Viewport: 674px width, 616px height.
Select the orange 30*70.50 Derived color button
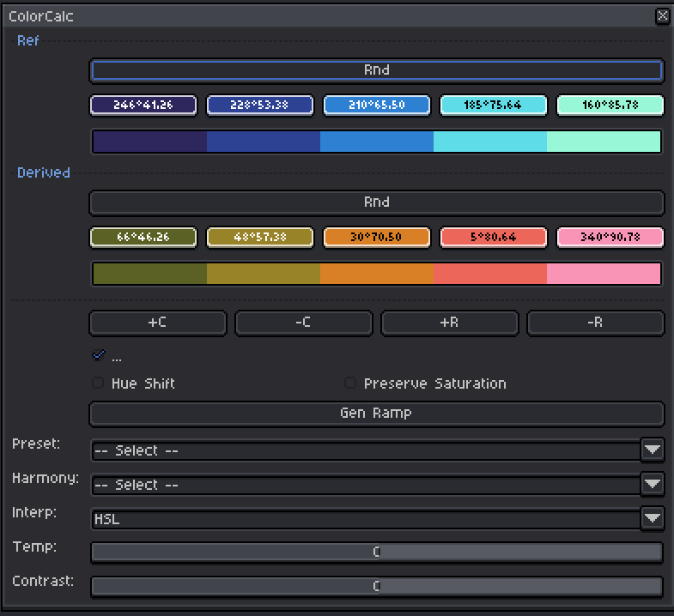[x=376, y=237]
